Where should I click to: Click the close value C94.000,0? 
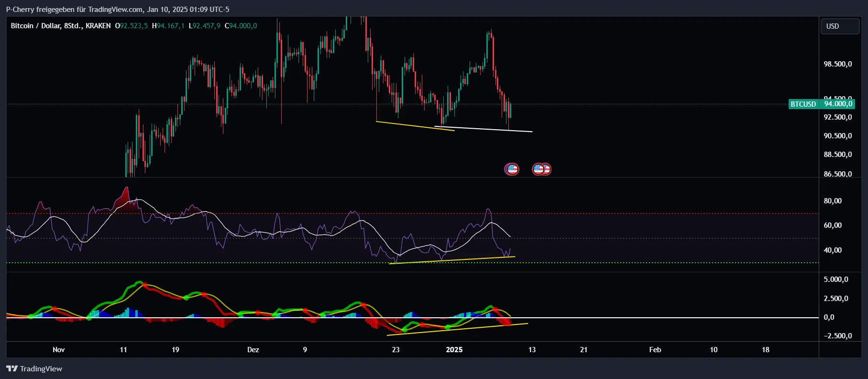click(x=241, y=26)
